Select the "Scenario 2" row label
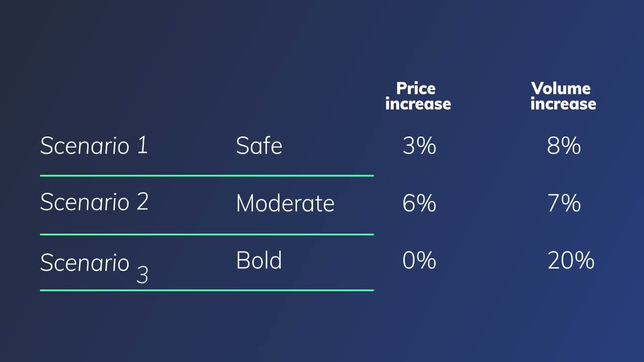 point(94,202)
